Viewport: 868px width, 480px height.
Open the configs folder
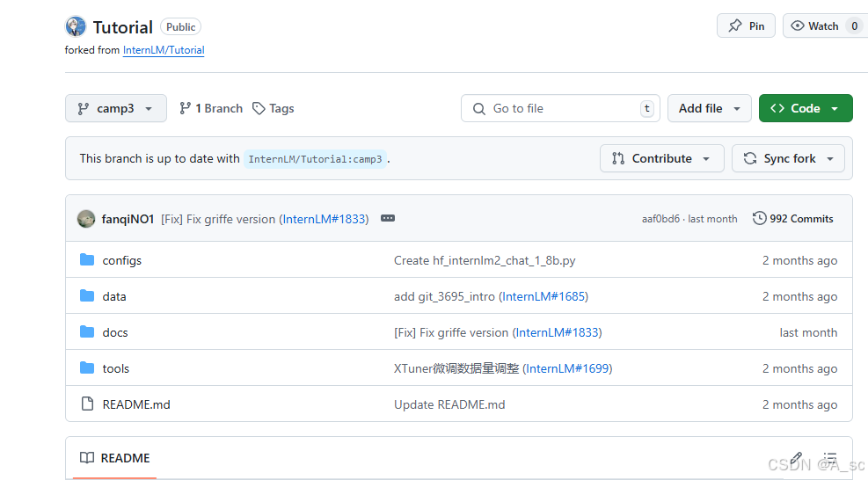pyautogui.click(x=121, y=260)
